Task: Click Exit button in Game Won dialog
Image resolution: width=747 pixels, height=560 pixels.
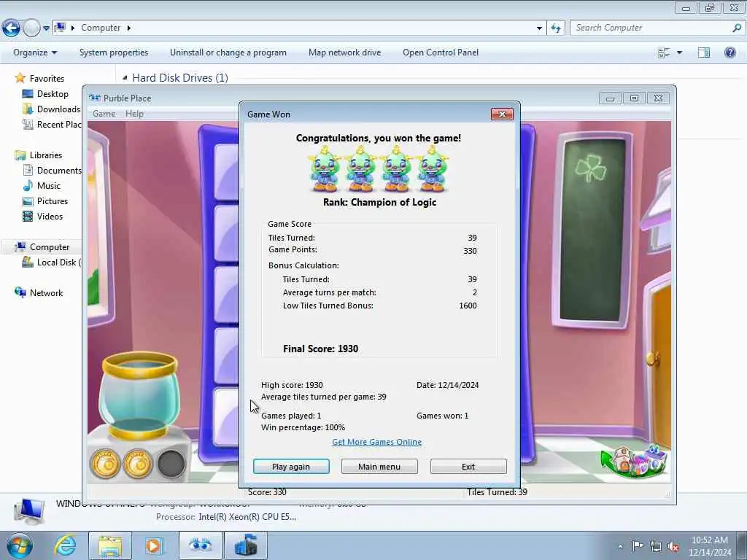Action: pos(468,467)
